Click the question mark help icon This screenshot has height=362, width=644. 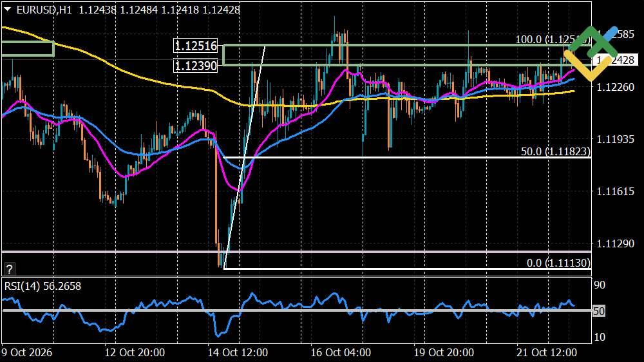(10, 269)
